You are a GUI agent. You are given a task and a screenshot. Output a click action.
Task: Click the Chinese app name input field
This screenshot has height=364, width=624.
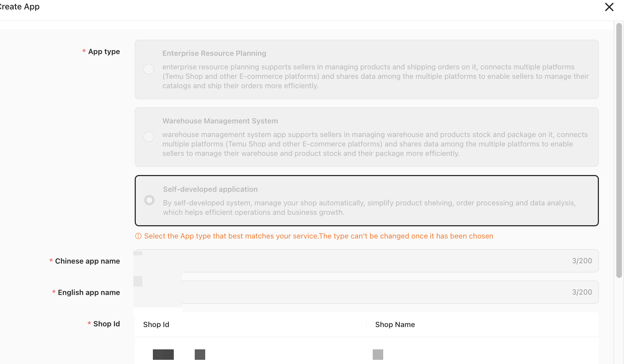pos(366,261)
